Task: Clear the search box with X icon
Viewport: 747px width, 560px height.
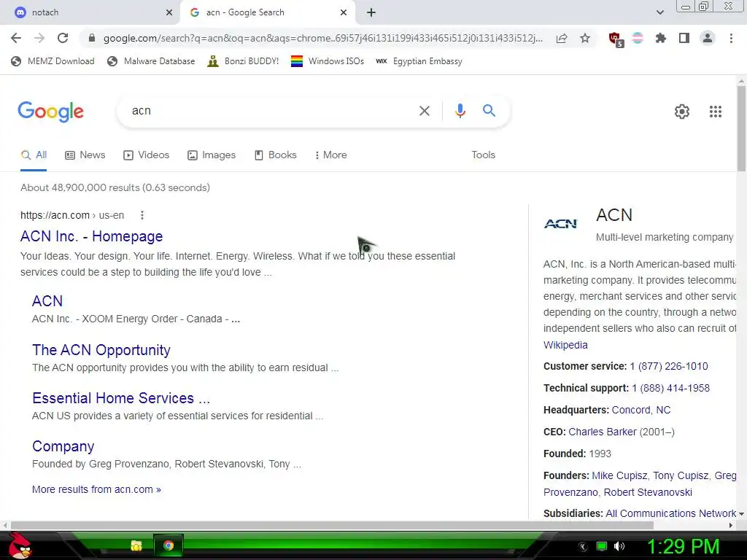Action: pos(424,111)
